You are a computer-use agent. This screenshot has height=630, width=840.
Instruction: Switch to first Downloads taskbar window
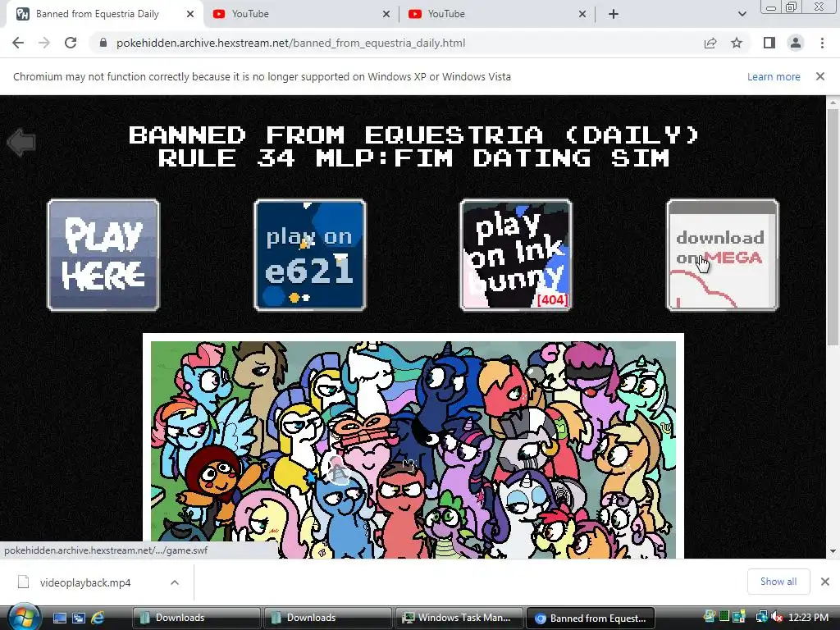[x=196, y=618]
